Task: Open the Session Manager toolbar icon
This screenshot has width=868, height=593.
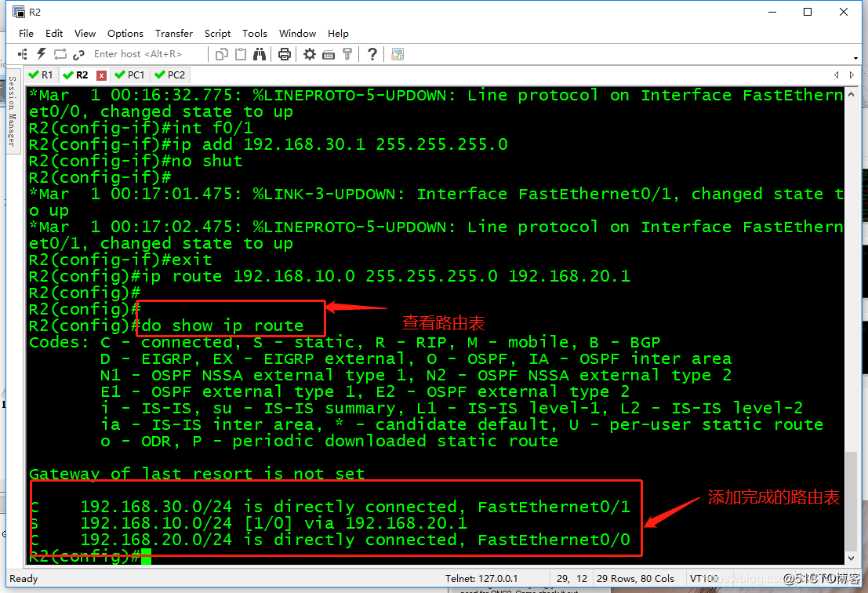Action: click(23, 53)
